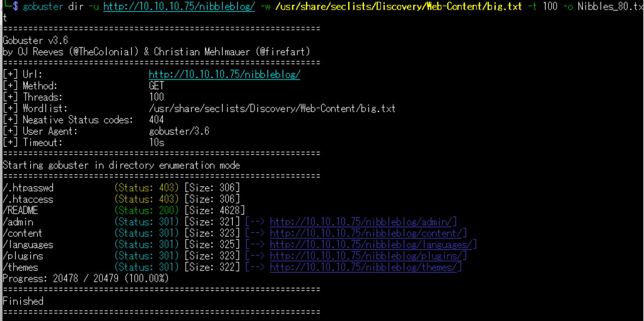644x321 pixels.
Task: Open the nibbleblog/languages/ redirect link
Action: tap(373, 244)
